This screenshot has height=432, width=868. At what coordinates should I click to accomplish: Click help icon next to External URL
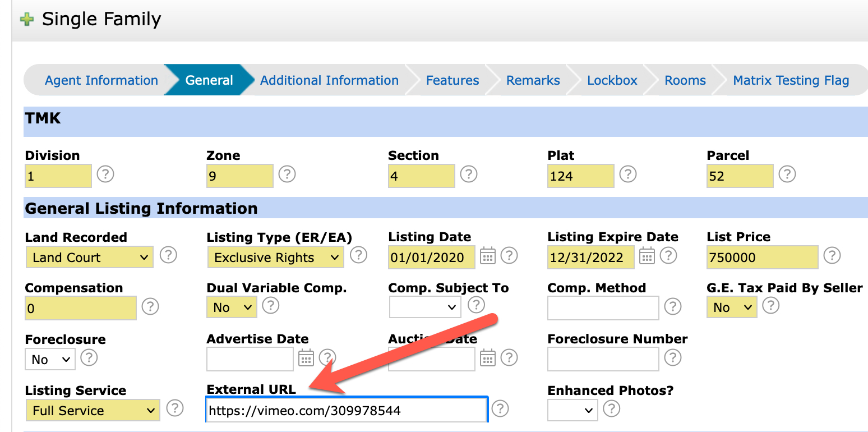(500, 408)
